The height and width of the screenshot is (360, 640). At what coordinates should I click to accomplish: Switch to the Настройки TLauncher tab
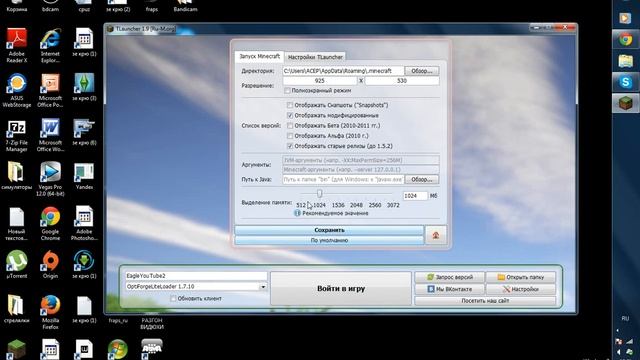315,57
